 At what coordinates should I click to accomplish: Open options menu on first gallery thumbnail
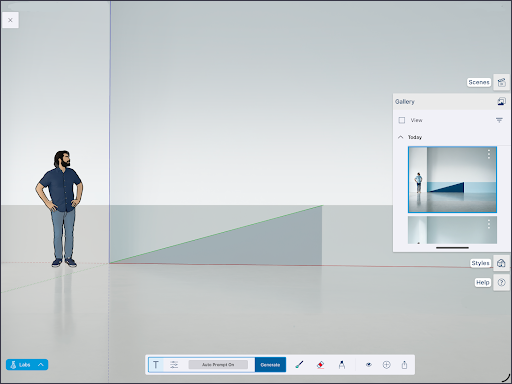pyautogui.click(x=489, y=154)
